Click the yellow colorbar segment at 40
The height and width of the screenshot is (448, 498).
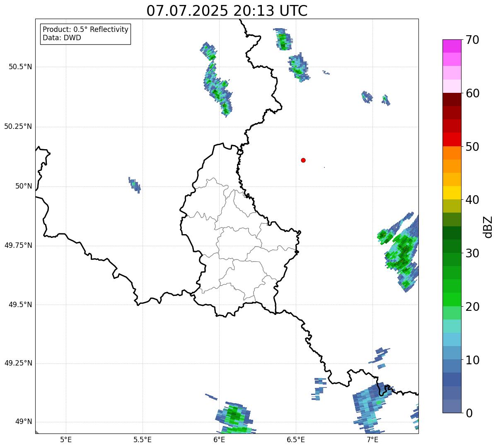(452, 193)
